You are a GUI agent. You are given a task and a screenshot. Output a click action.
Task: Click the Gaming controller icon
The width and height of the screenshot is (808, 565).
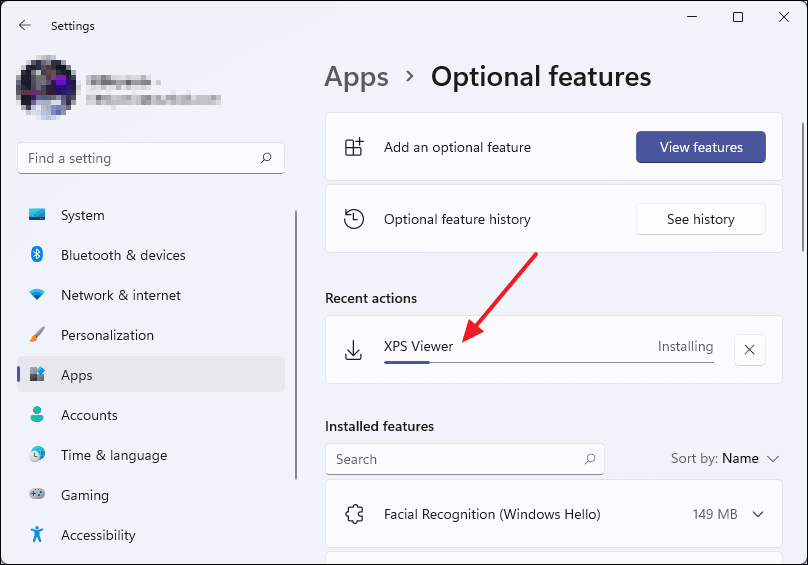coord(37,494)
